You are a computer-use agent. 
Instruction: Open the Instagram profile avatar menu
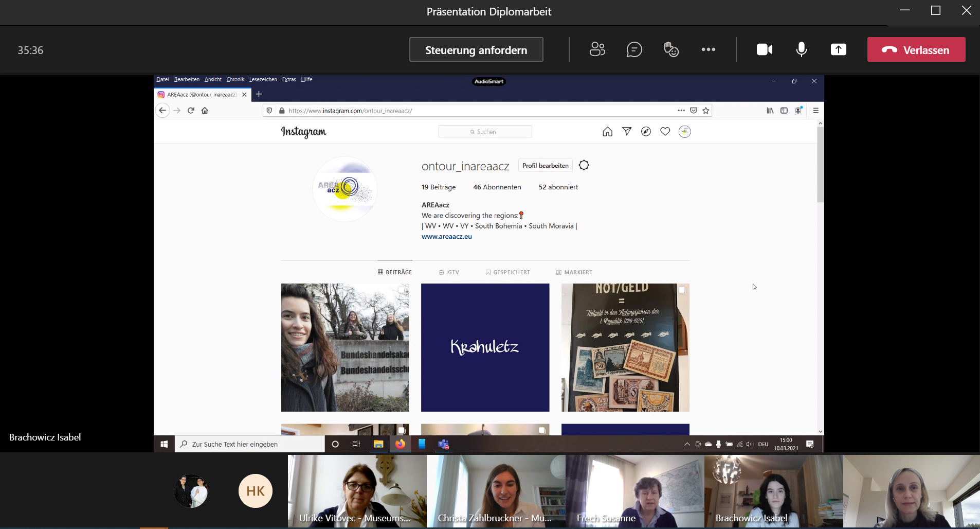(684, 132)
